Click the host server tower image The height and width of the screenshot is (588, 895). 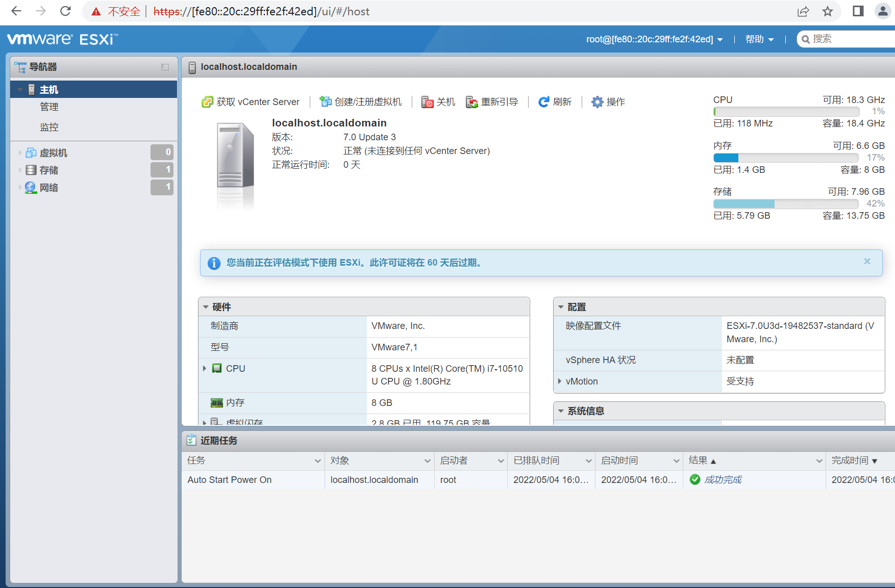(235, 165)
